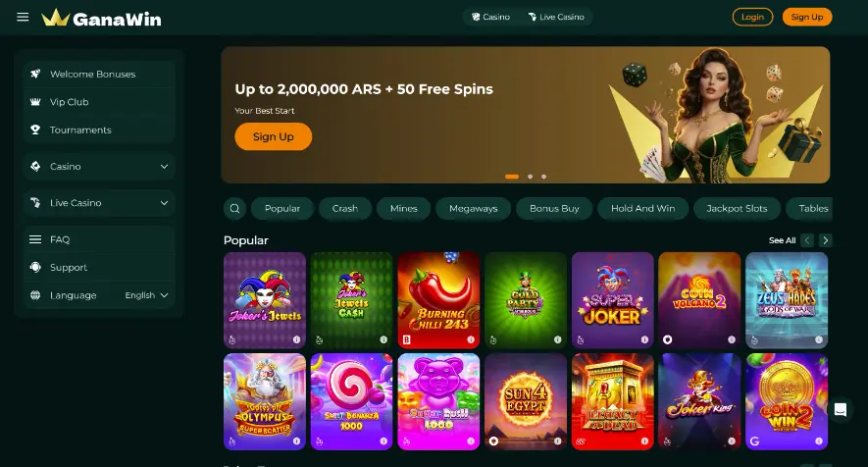Expand the Casino sidebar section
This screenshot has width=868, height=467.
(x=99, y=166)
